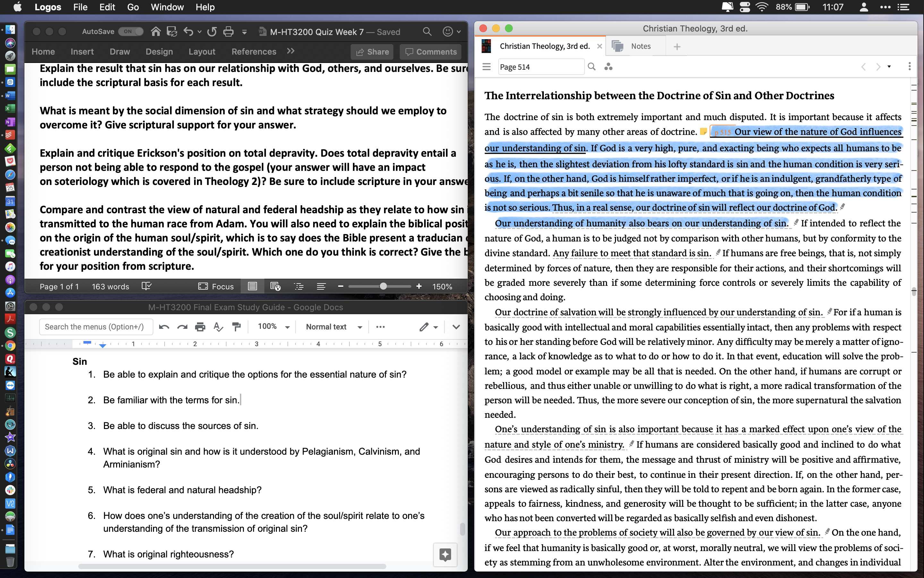Click the zoom out minus button in Word
Viewport: 924px width, 578px height.
pos(341,286)
